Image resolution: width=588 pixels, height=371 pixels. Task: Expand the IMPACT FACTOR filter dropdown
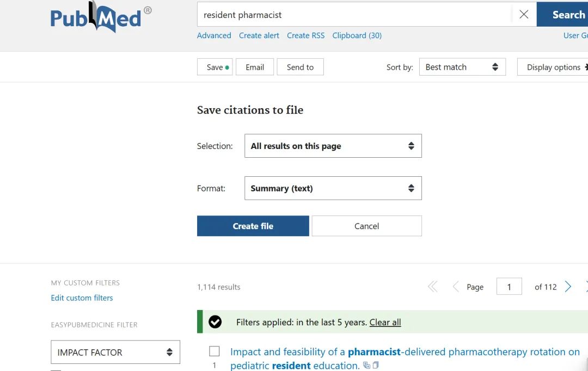pos(115,352)
